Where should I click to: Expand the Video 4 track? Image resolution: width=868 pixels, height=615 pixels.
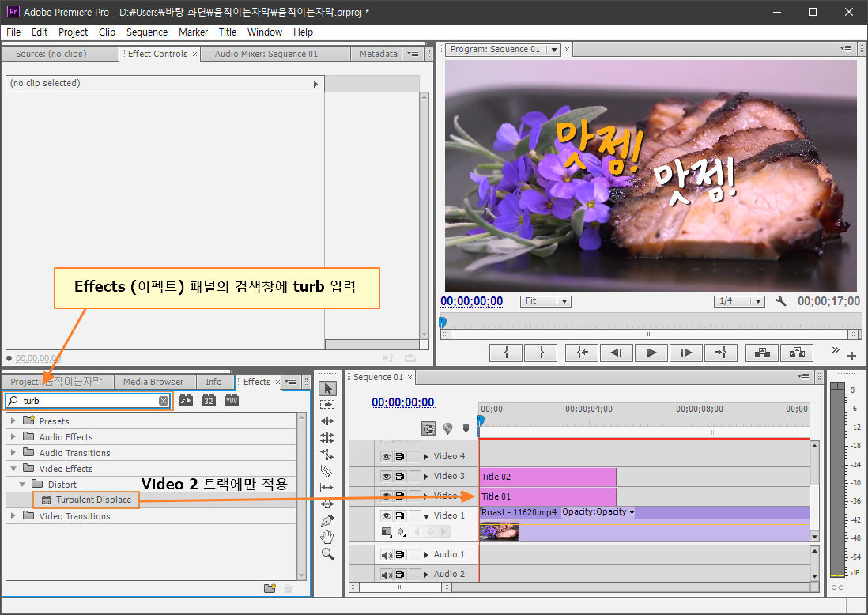425,457
